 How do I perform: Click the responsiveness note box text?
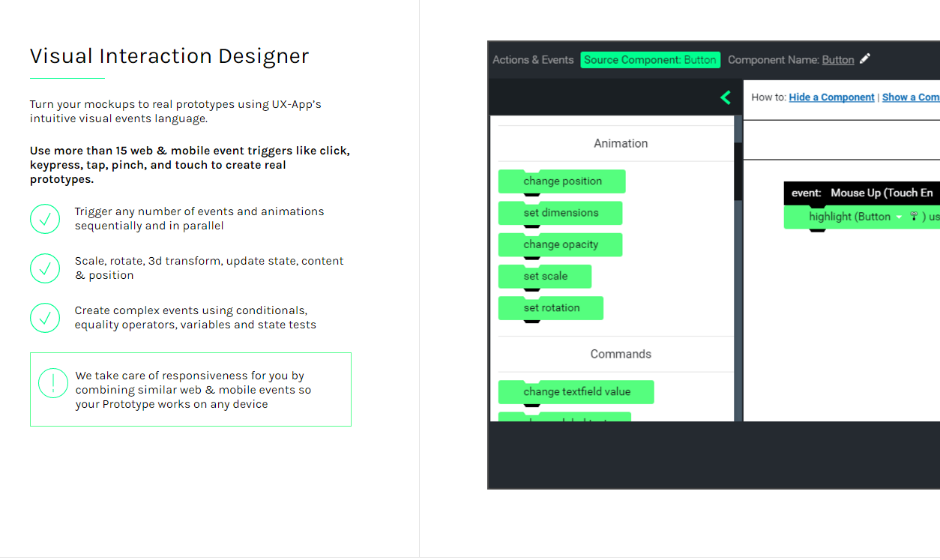[x=193, y=390]
